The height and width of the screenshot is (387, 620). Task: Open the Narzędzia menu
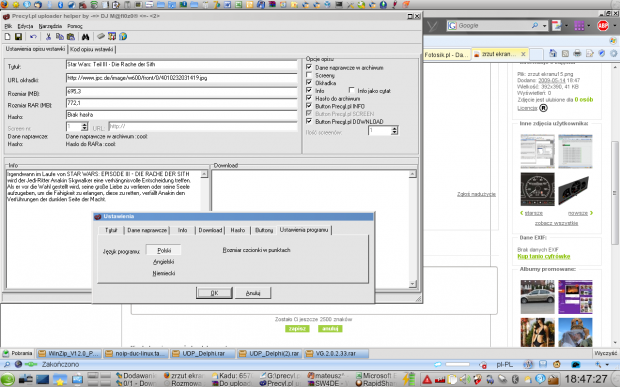[50, 26]
